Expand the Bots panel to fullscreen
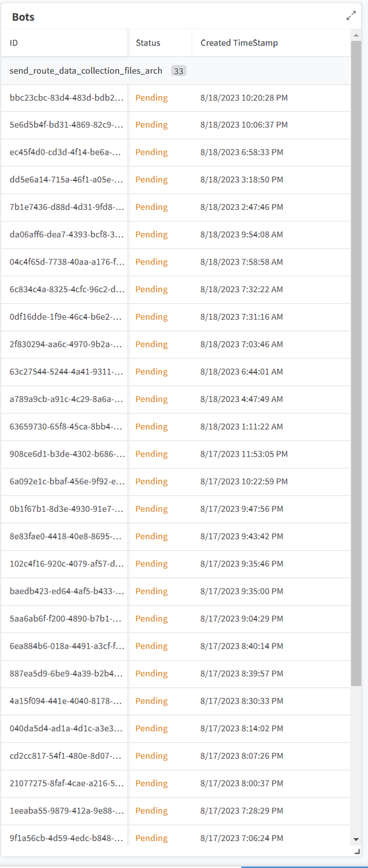This screenshot has width=368, height=868. (x=351, y=16)
